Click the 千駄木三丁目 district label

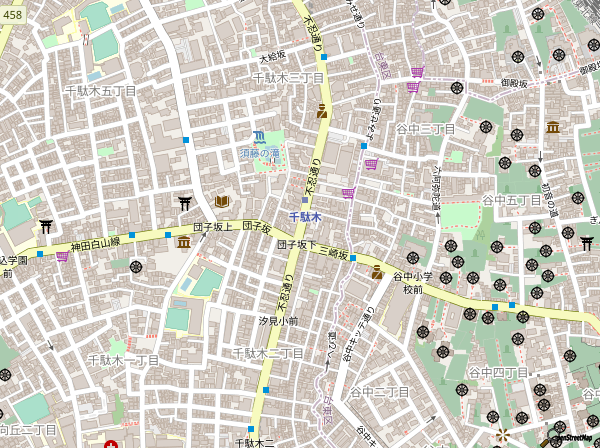tap(287, 77)
